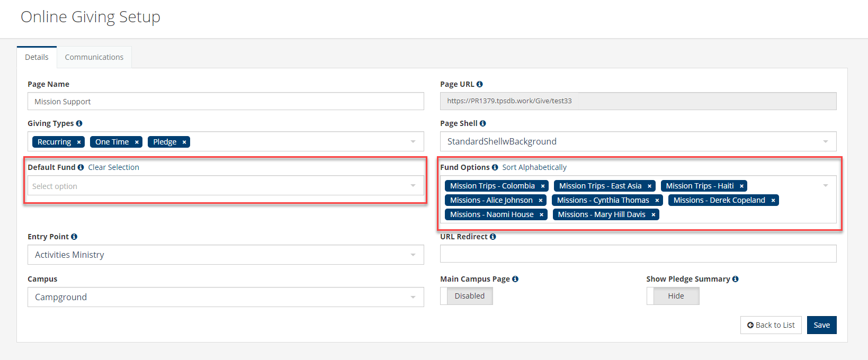Remove Missions - Alice Johnson fund tag
Screen dimensions: 868x360
click(541, 200)
